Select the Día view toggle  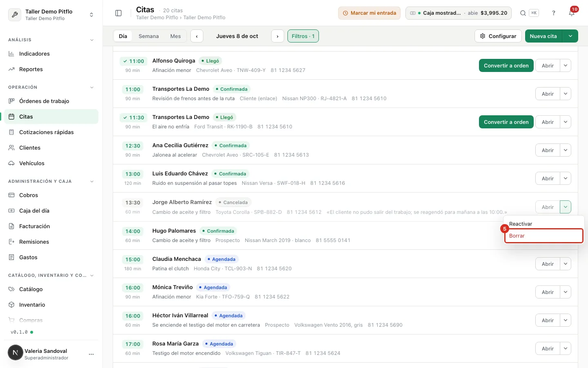pyautogui.click(x=123, y=36)
